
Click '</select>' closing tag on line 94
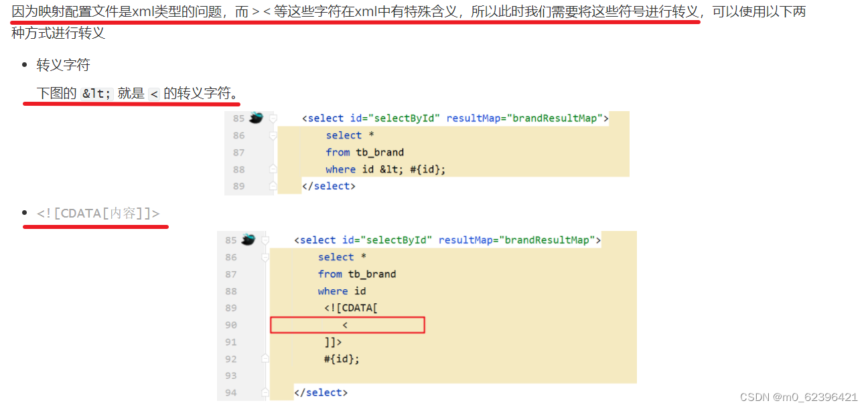coord(321,392)
